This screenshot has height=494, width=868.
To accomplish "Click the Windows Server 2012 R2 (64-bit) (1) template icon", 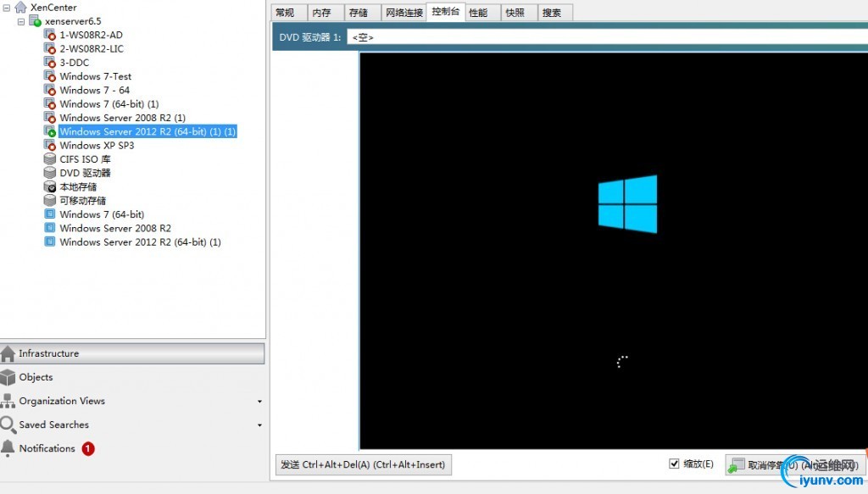I will tap(50, 241).
